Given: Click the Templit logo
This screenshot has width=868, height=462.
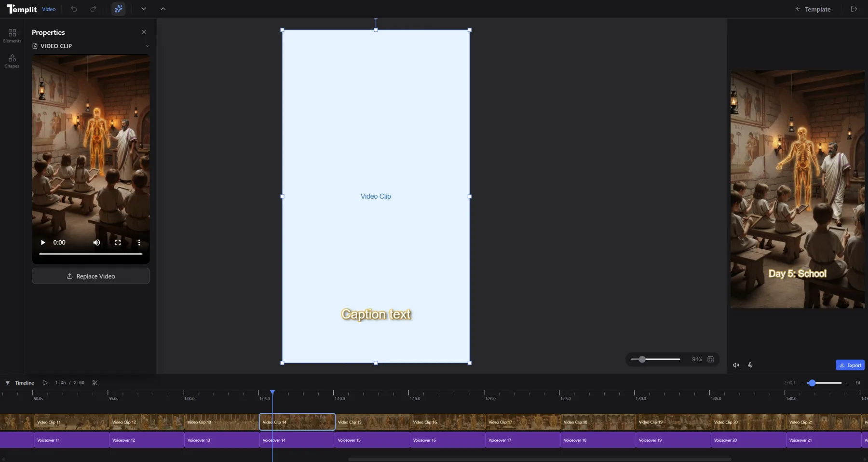Looking at the screenshot, I should click(x=22, y=9).
